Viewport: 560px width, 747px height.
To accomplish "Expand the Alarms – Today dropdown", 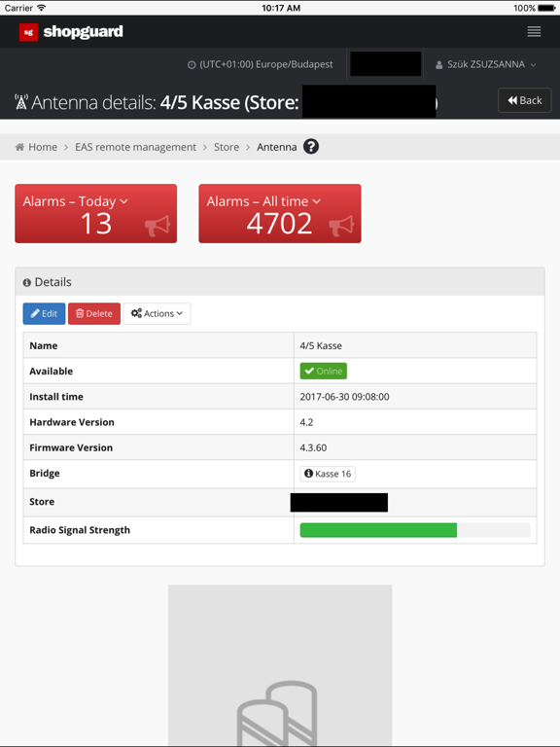I will 75,201.
